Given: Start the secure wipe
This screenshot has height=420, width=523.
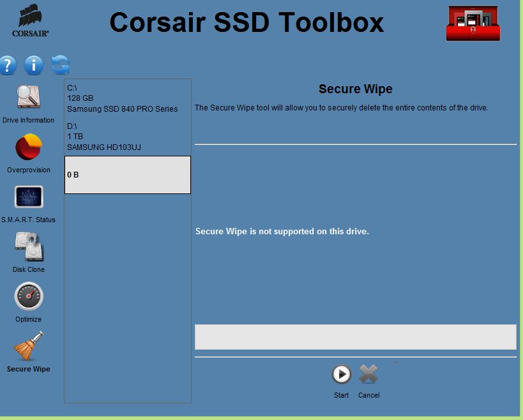Looking at the screenshot, I should point(341,374).
